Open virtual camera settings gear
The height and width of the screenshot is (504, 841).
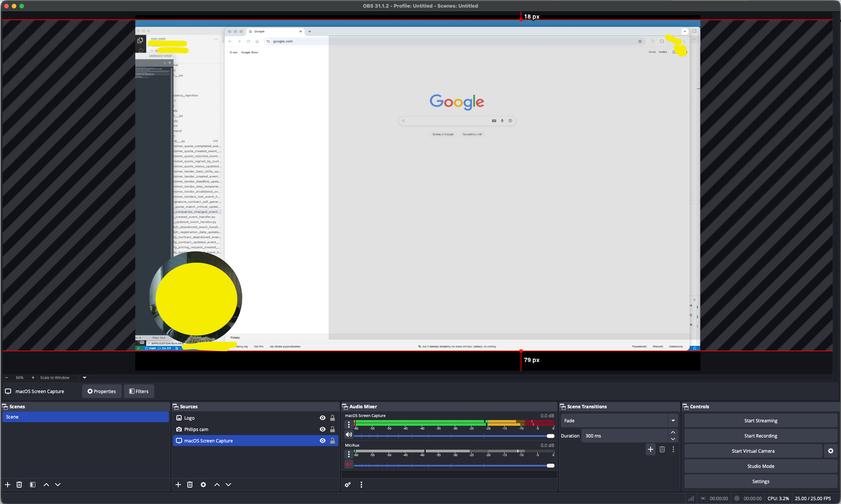(x=831, y=451)
